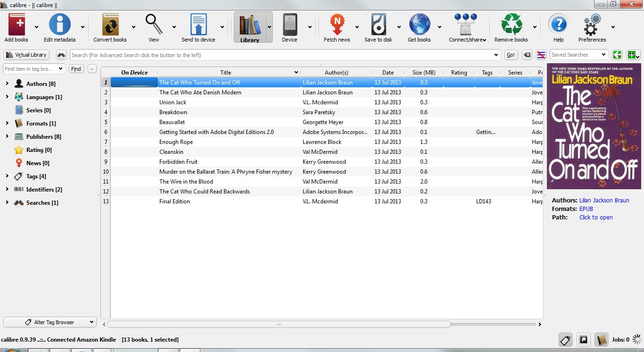Click the green plus save-search icon
The width and height of the screenshot is (644, 352).
point(633,55)
